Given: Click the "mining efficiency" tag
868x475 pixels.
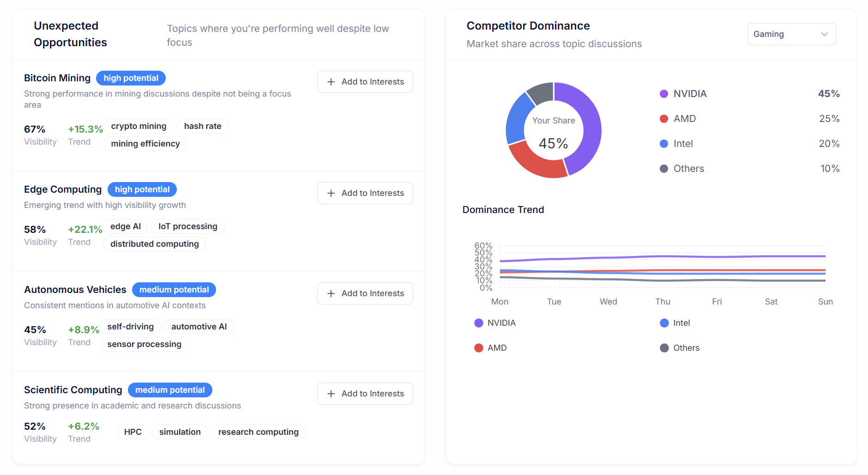Looking at the screenshot, I should click(x=145, y=144).
